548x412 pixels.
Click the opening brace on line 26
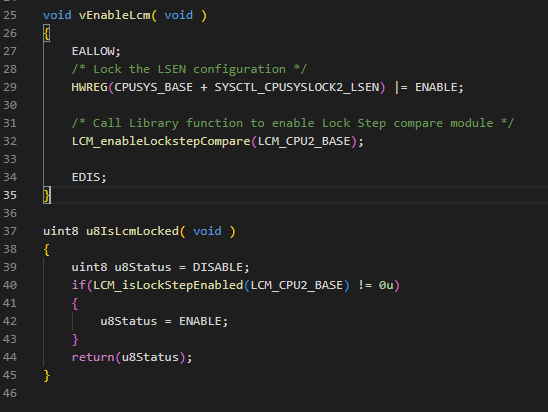(x=46, y=33)
